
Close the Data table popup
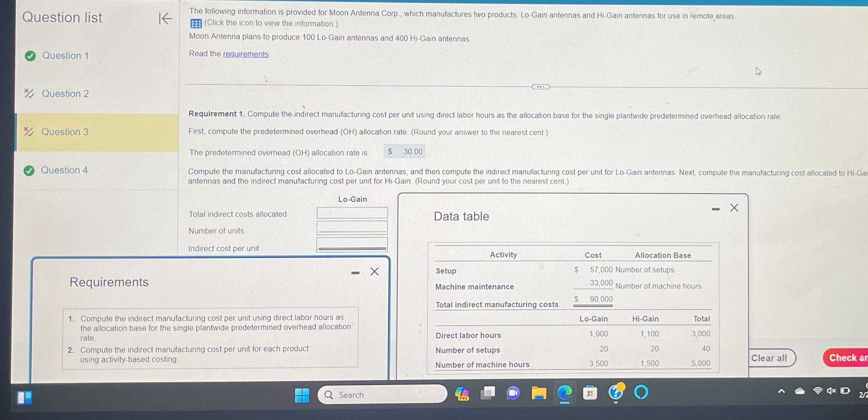[734, 208]
